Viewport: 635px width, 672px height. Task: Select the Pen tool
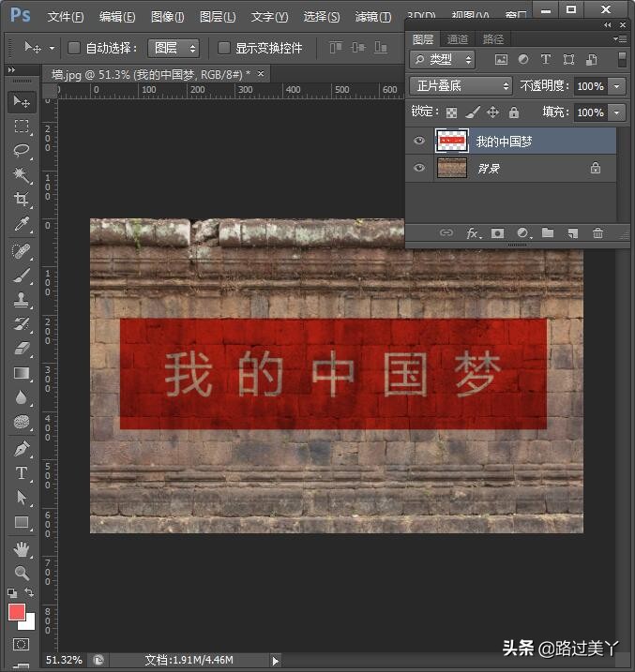[x=22, y=449]
